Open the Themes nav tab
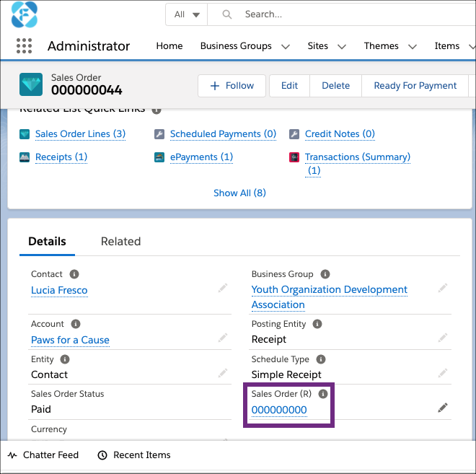476x474 pixels. (x=381, y=46)
